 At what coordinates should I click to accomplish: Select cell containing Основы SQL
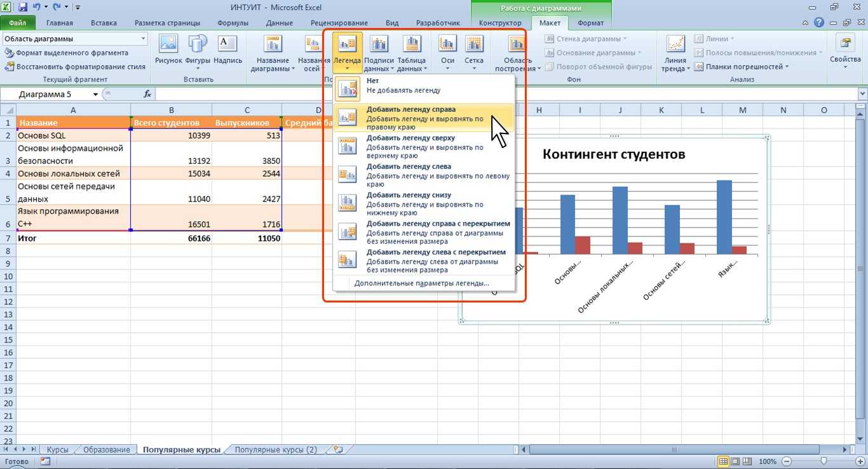click(x=73, y=135)
